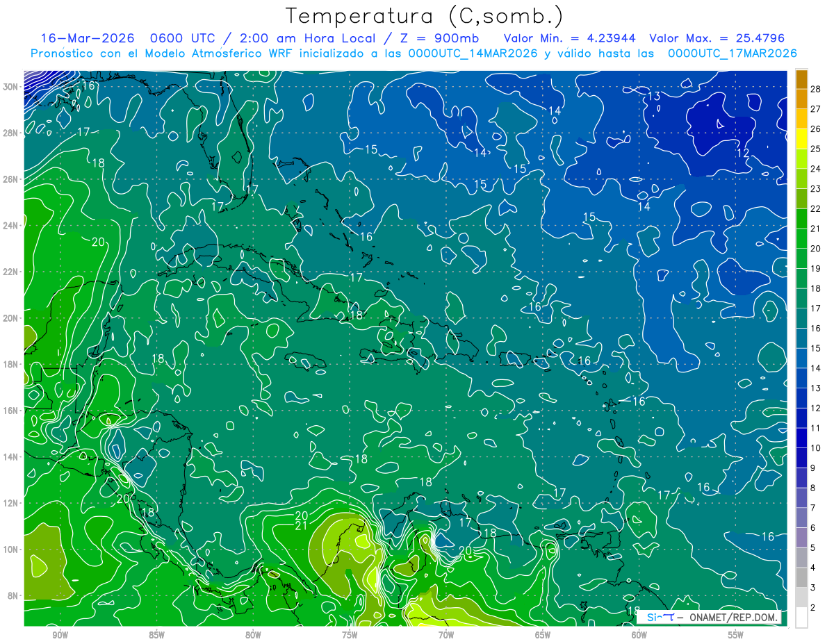This screenshot has width=834, height=644.
Task: Select the date text '16-Mar-2026'
Action: point(86,38)
